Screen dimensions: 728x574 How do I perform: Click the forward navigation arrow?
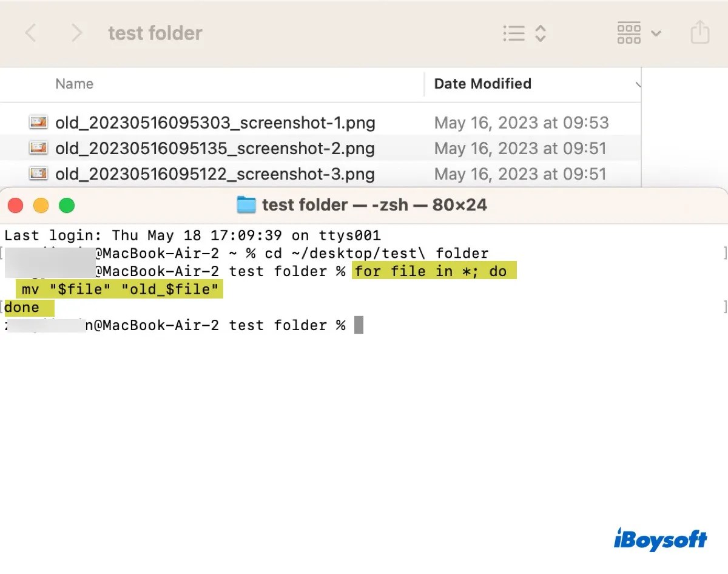pos(76,33)
